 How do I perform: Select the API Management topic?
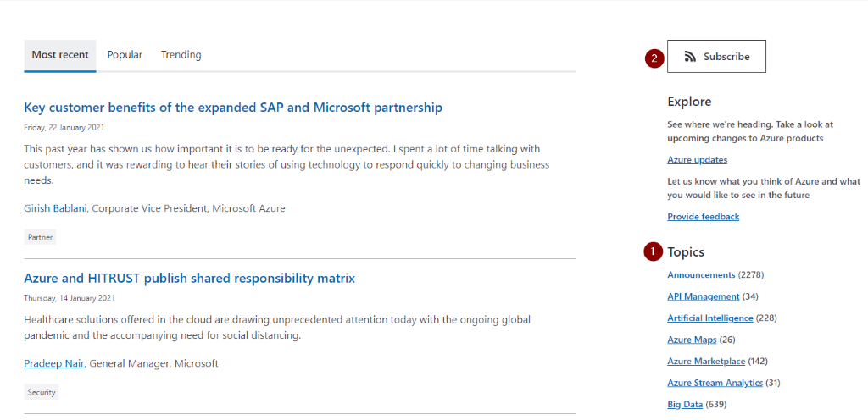(x=703, y=296)
